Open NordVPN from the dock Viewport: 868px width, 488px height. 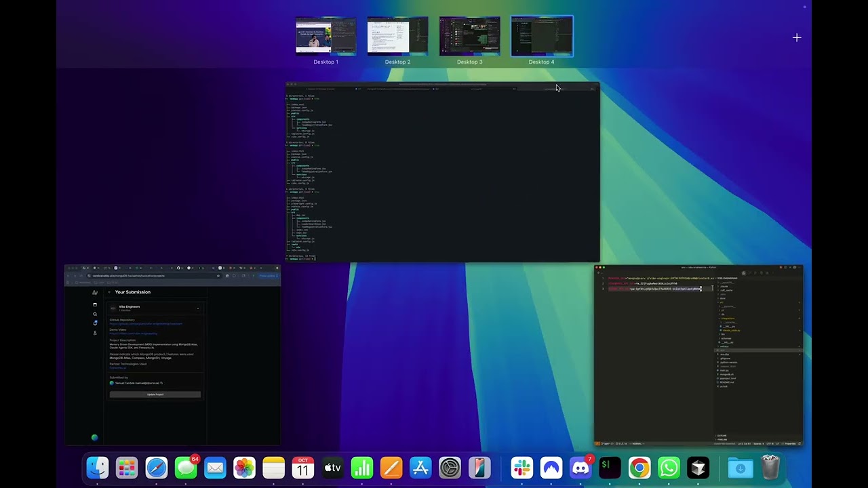pos(551,468)
